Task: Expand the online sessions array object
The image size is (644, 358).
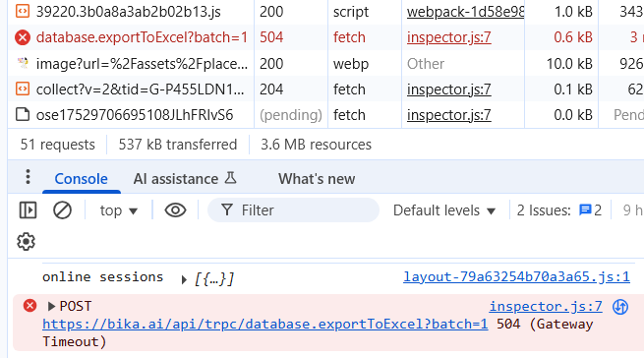Action: tap(184, 279)
